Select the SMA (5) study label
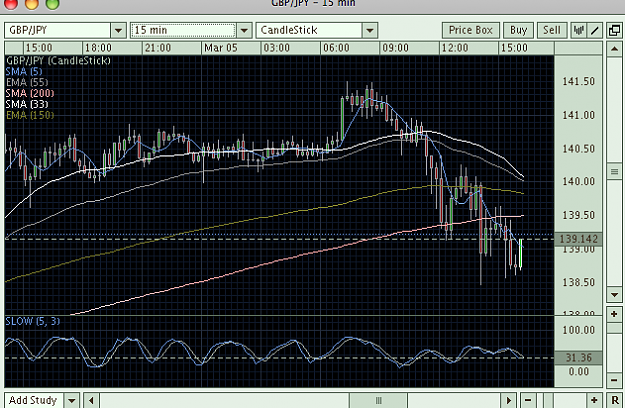 tap(24, 72)
